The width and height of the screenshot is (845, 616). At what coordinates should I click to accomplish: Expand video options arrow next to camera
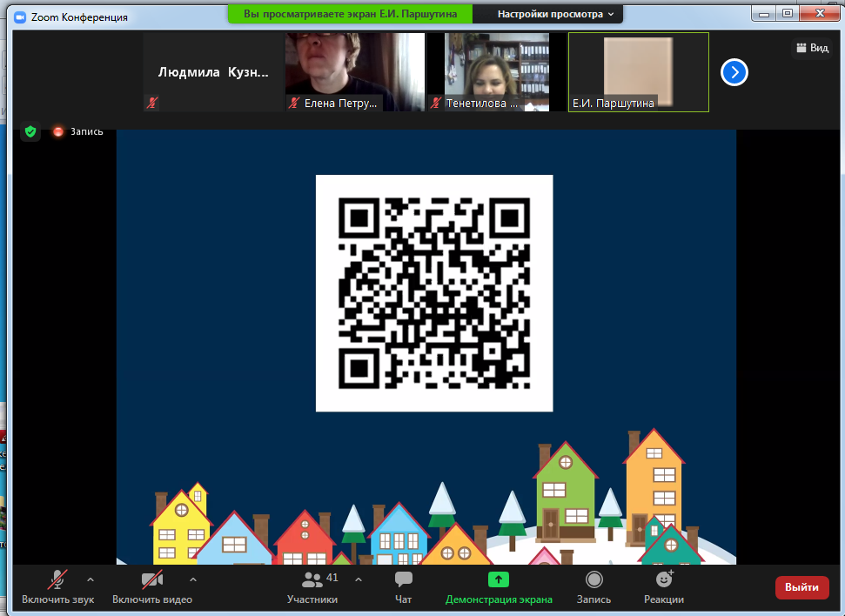193,579
